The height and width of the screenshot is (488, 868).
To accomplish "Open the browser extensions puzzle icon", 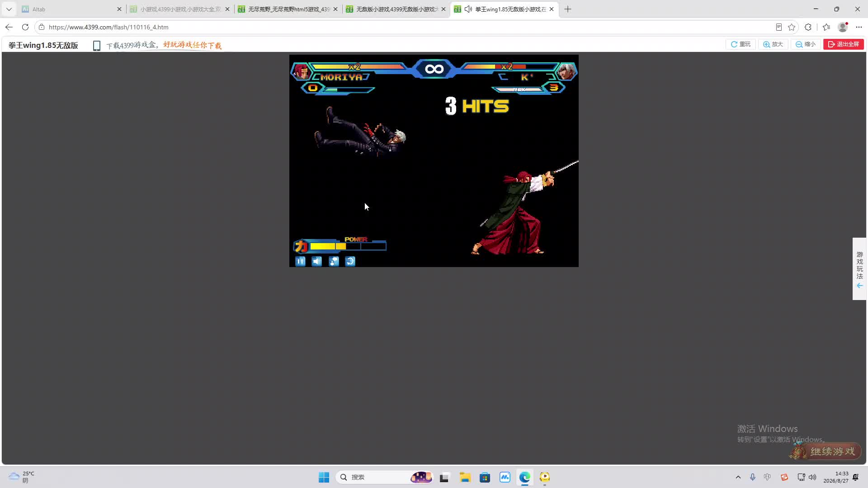I will pos(808,27).
